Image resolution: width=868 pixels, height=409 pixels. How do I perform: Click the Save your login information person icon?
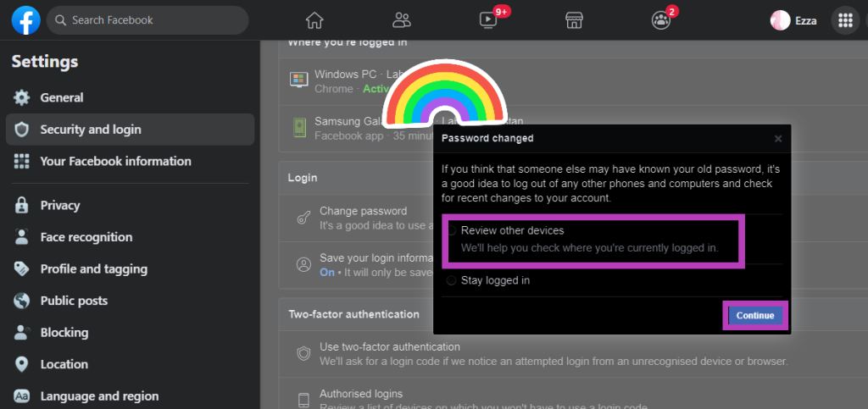(x=303, y=265)
